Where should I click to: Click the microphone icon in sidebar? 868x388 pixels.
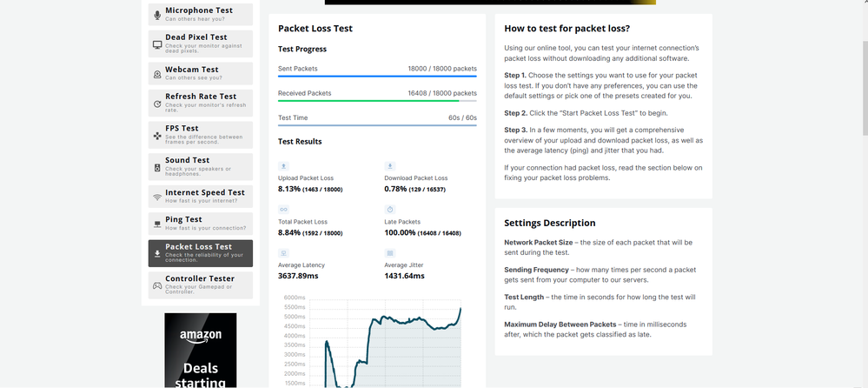pyautogui.click(x=157, y=15)
